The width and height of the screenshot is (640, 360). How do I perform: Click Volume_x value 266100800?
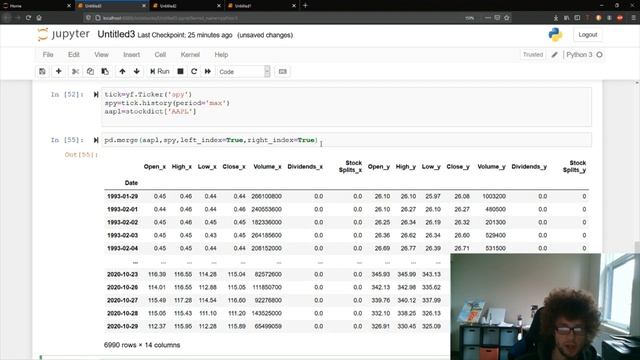[x=267, y=196]
